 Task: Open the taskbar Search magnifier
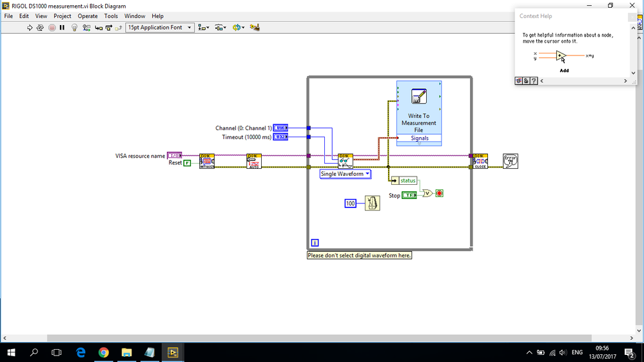point(34,352)
